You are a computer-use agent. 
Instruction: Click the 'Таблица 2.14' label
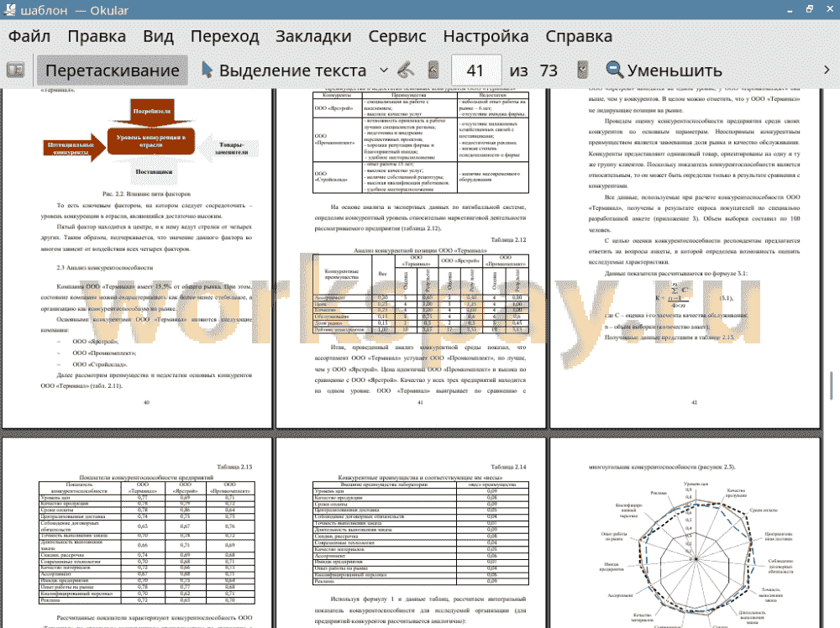pos(508,467)
